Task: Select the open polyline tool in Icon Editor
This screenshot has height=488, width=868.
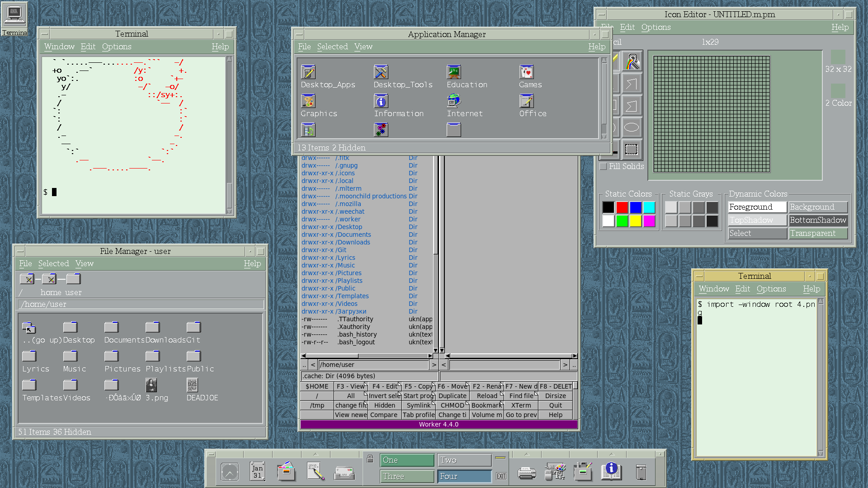Action: click(632, 84)
